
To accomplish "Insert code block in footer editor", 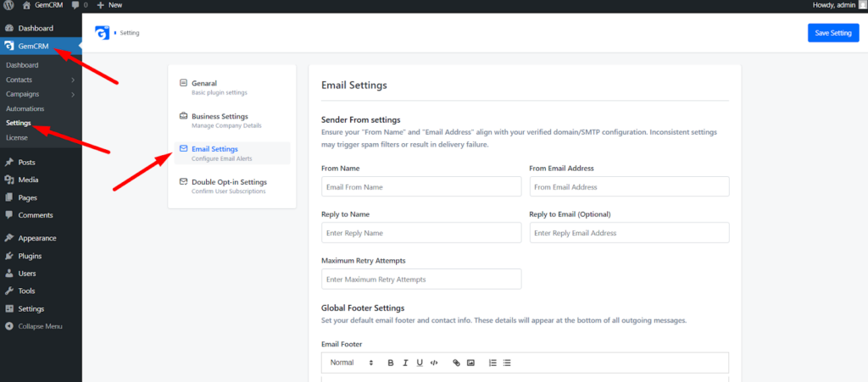I will (435, 363).
